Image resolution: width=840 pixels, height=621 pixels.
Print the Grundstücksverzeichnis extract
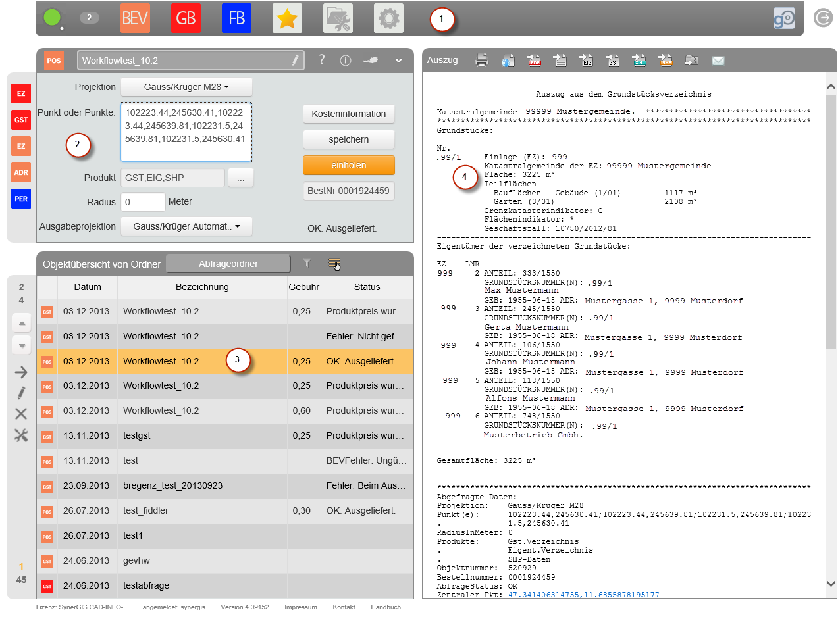482,60
